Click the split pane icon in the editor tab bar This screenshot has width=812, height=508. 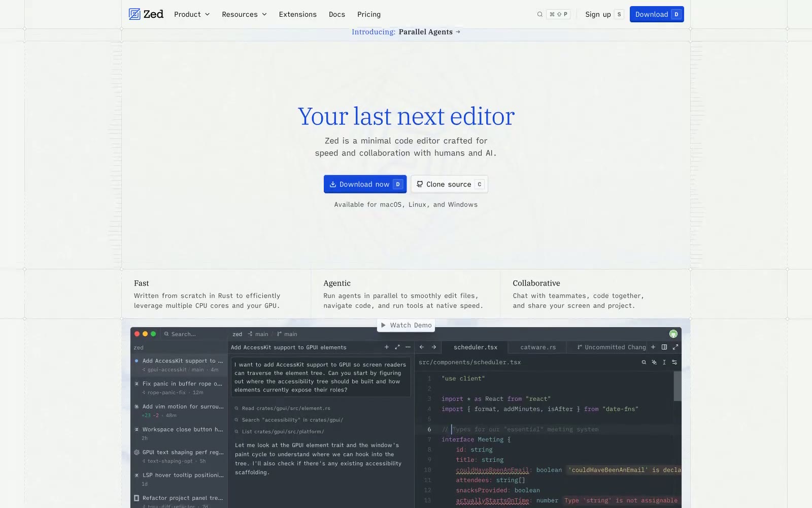tap(664, 347)
